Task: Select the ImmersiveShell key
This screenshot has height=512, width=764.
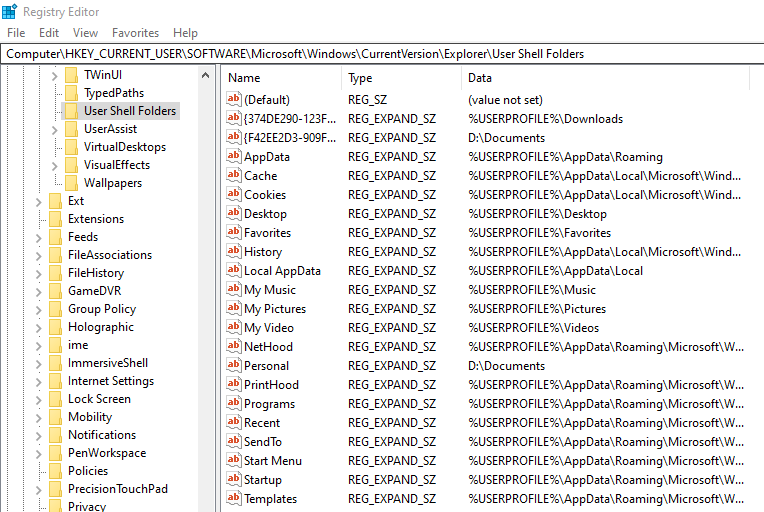Action: [108, 363]
